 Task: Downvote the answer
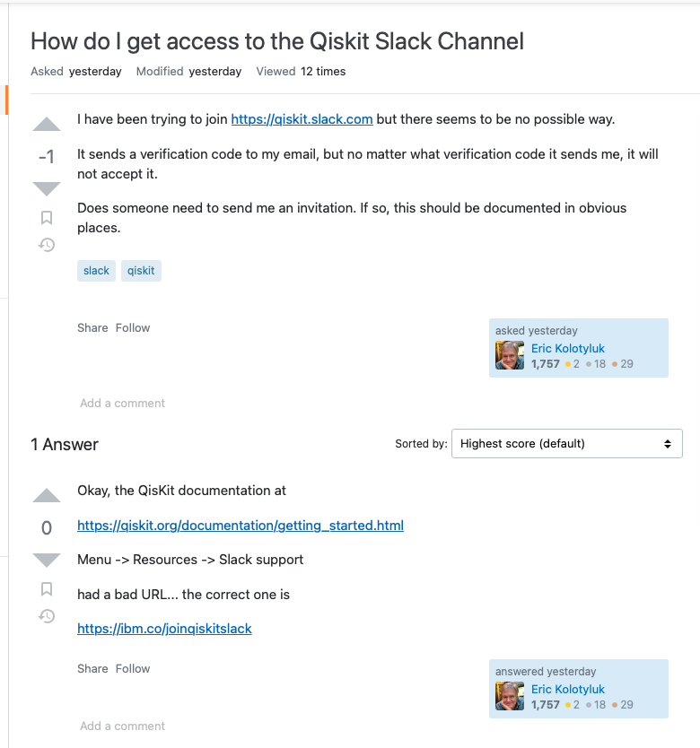47,560
